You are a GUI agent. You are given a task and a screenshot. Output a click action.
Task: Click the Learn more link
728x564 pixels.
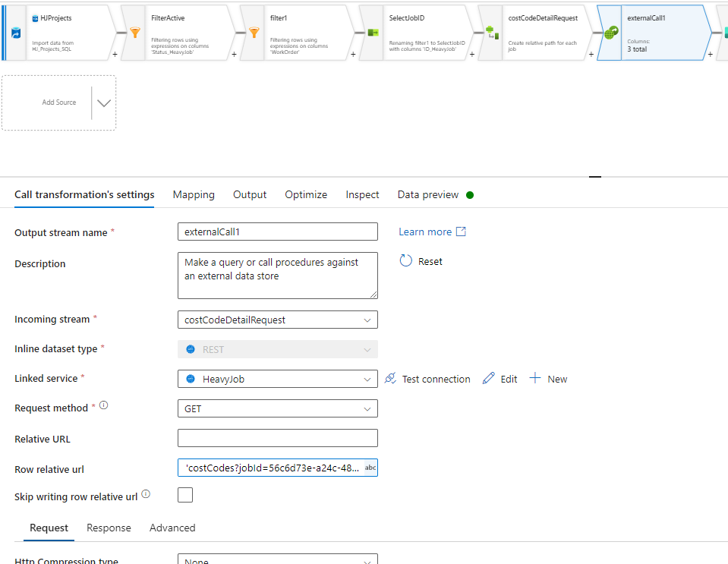coord(426,232)
